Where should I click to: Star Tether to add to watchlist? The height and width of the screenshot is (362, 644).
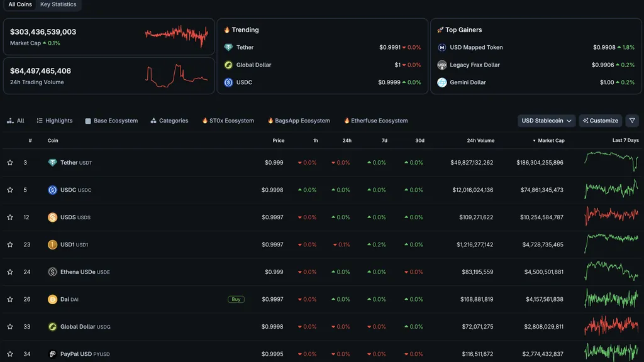[x=10, y=163]
